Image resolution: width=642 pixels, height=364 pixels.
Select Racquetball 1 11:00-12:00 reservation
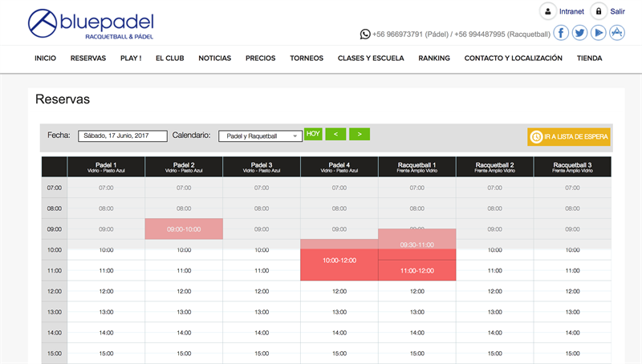416,271
